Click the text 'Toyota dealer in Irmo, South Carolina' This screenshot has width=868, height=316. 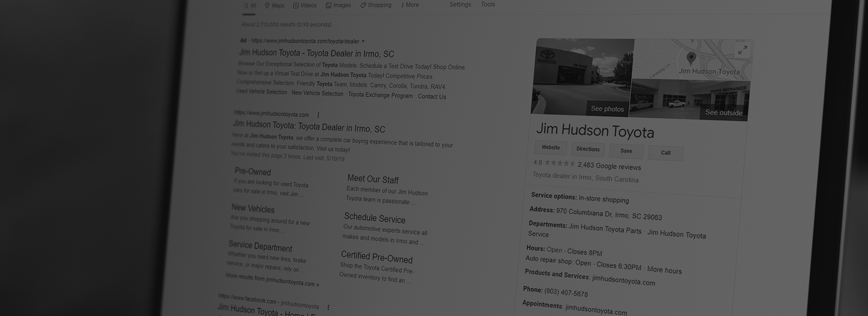coord(585,177)
